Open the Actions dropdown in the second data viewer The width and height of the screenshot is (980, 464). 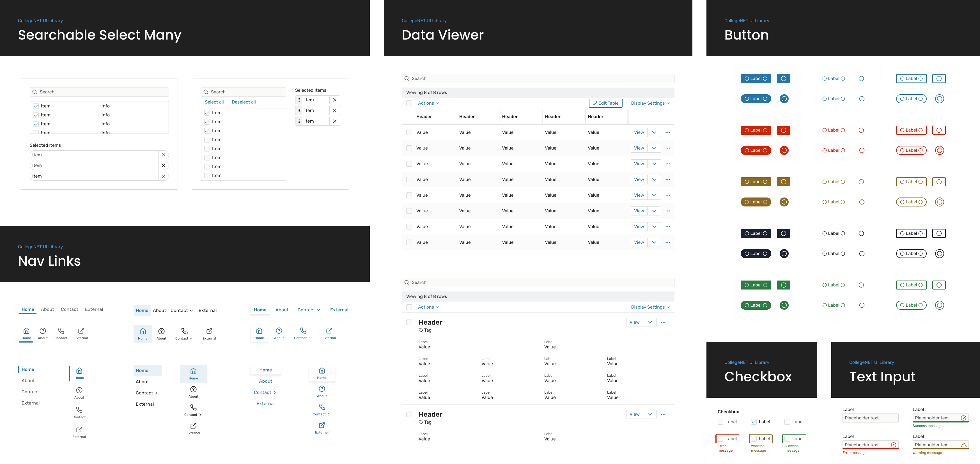tap(428, 307)
